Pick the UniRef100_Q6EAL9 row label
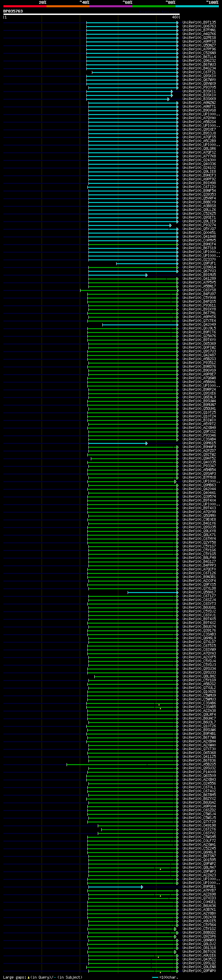Screen dimensions: 222x980 [x=199, y=397]
